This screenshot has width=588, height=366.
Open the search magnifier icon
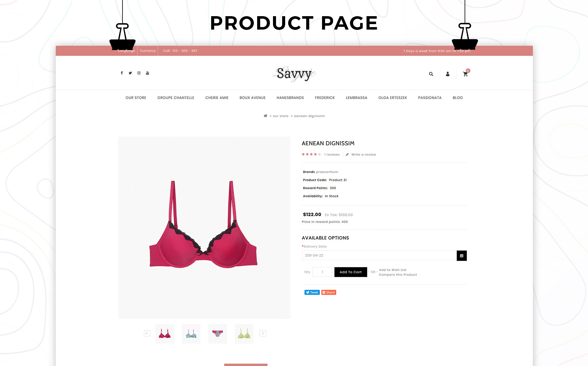pos(431,74)
